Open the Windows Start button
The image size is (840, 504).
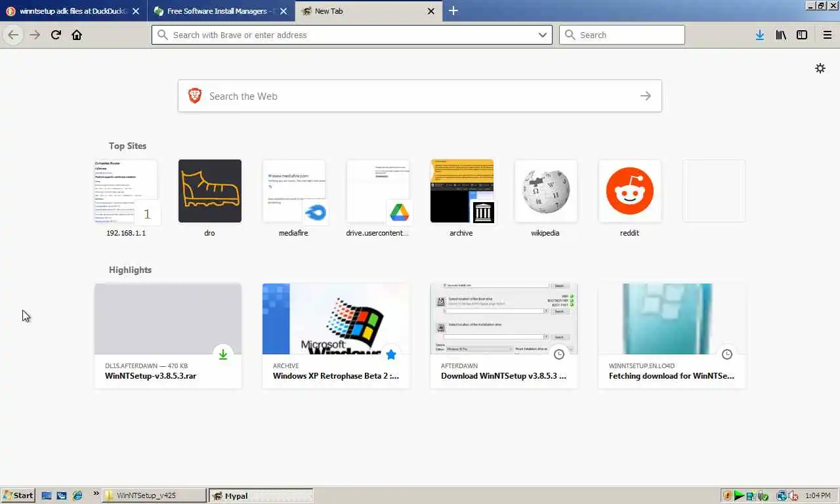pos(18,495)
